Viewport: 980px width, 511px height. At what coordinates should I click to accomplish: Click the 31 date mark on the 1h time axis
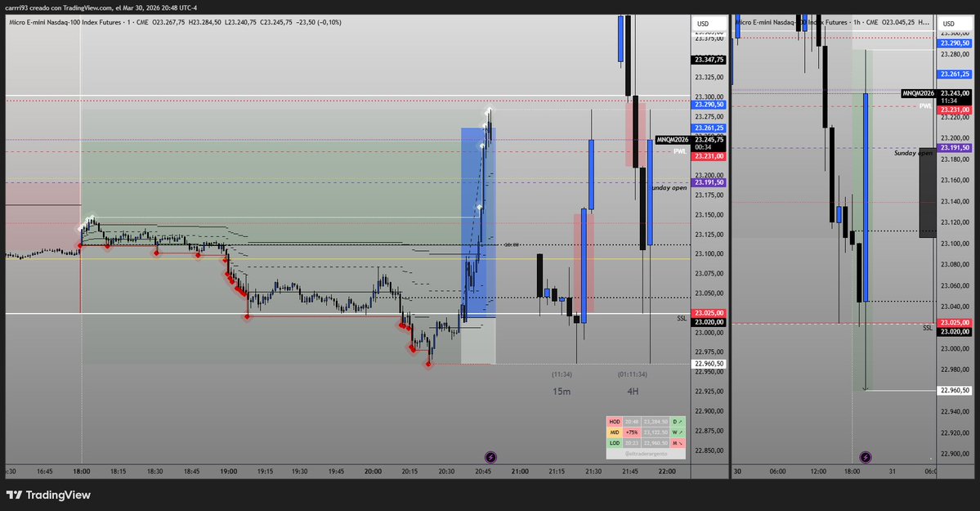point(893,472)
